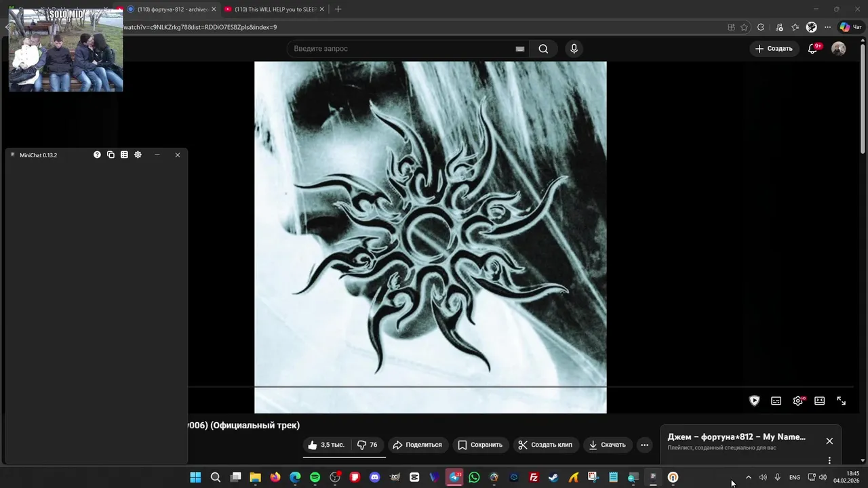Enter fullscreen video mode
The height and width of the screenshot is (488, 868).
point(842,401)
